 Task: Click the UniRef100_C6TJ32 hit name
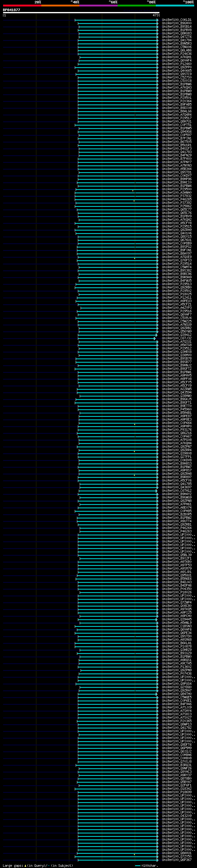177,338
